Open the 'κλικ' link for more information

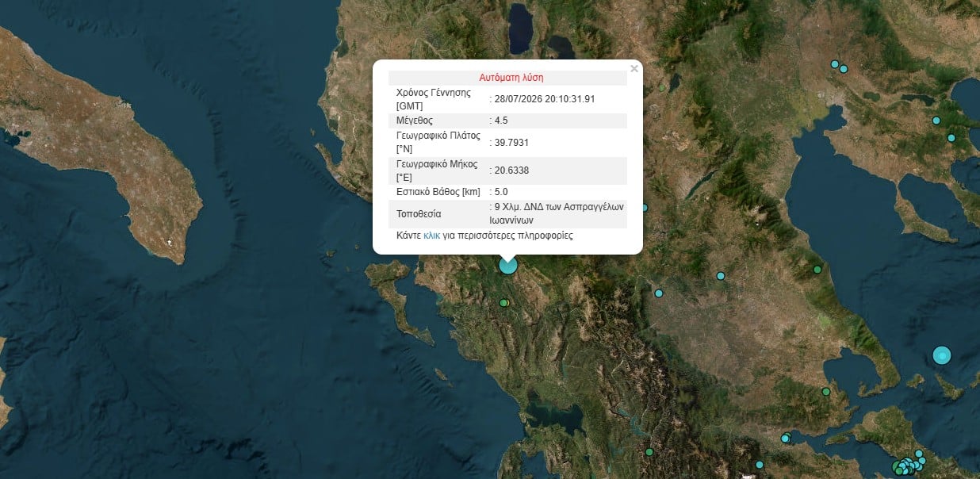tap(431, 236)
